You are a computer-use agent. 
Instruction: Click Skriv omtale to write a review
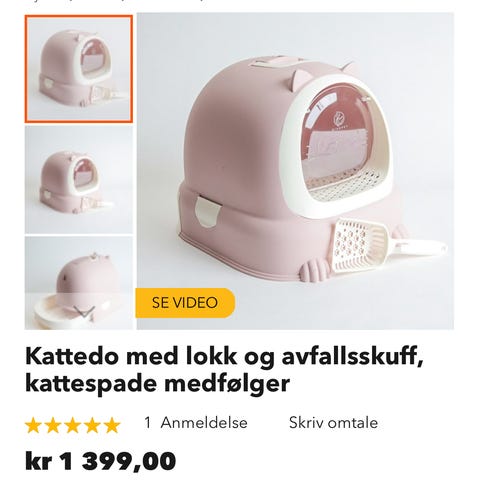[333, 423]
